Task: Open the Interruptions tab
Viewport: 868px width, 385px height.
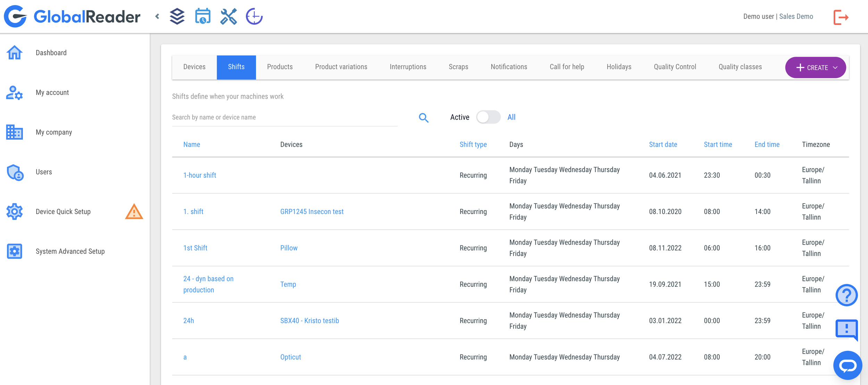Action: [408, 67]
